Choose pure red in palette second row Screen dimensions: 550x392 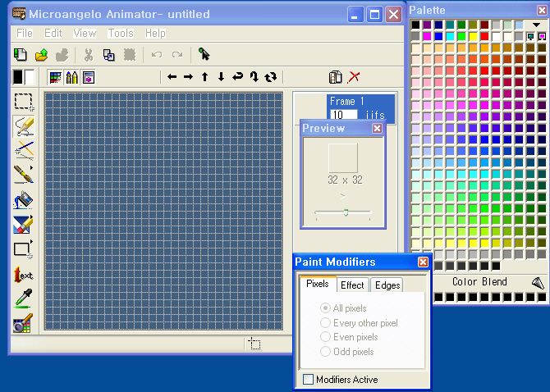484,36
